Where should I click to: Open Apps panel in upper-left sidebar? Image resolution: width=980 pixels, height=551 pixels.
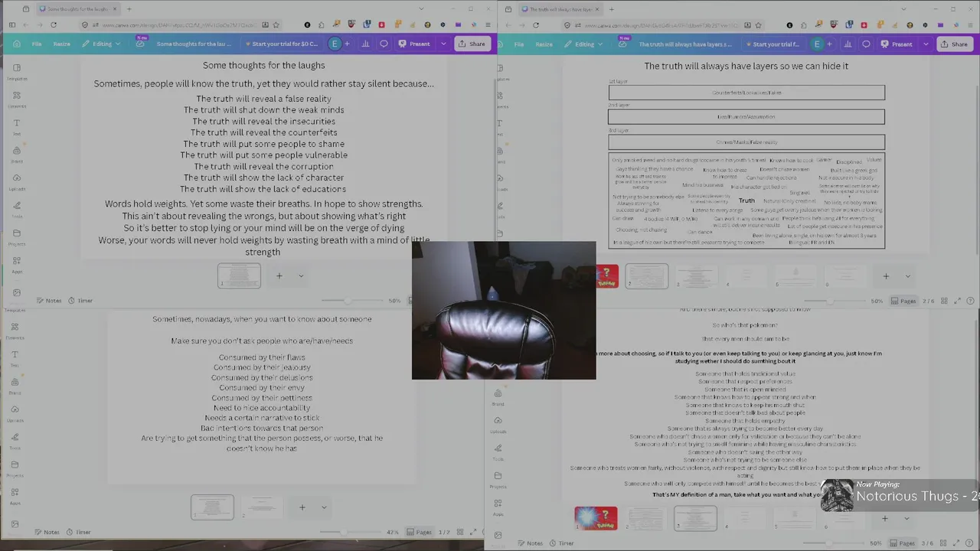[x=17, y=264]
